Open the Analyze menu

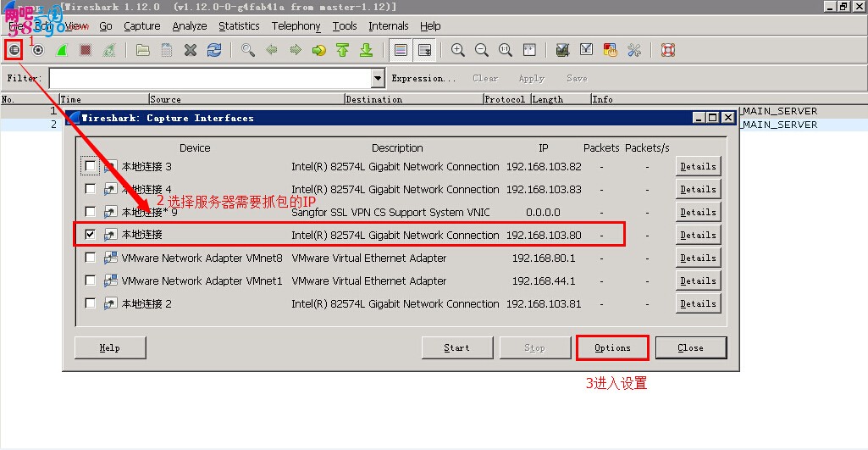[190, 26]
